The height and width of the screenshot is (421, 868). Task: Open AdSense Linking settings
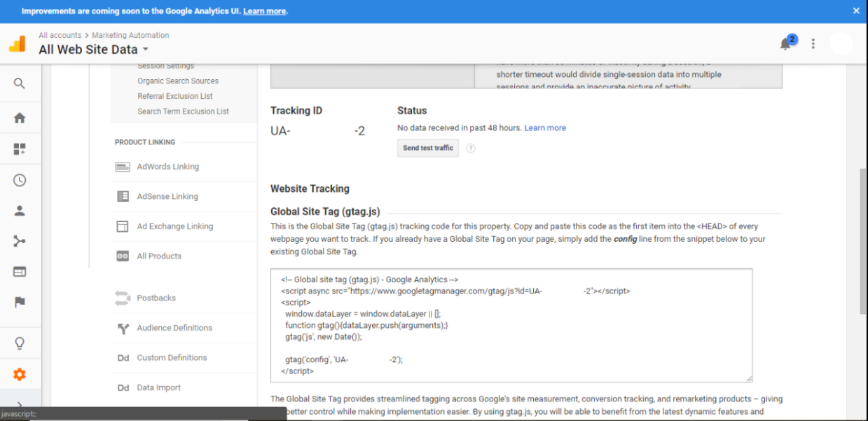[167, 197]
